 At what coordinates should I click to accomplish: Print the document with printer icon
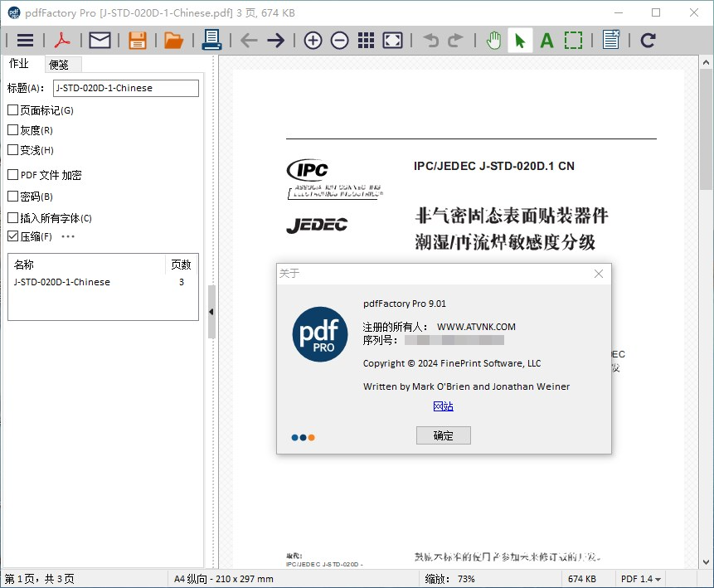pos(211,40)
